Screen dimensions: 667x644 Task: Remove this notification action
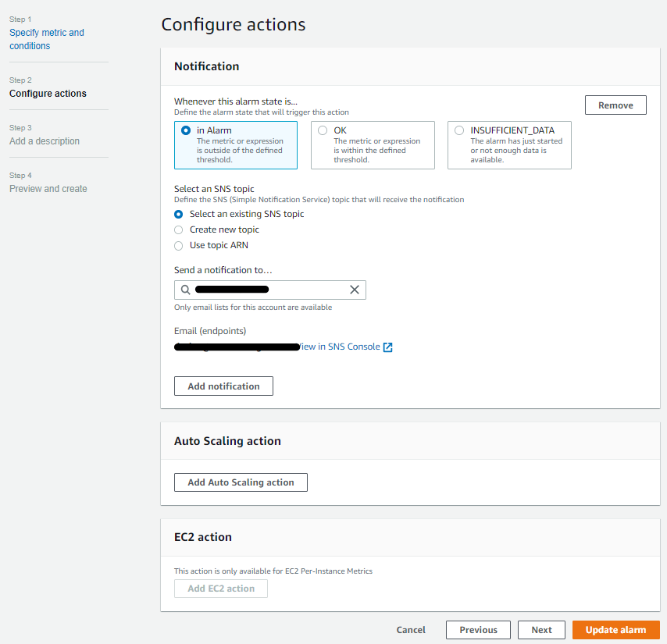(615, 105)
